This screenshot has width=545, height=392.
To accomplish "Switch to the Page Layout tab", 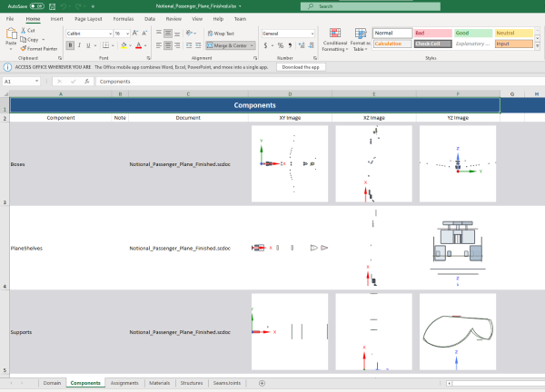I will (88, 19).
